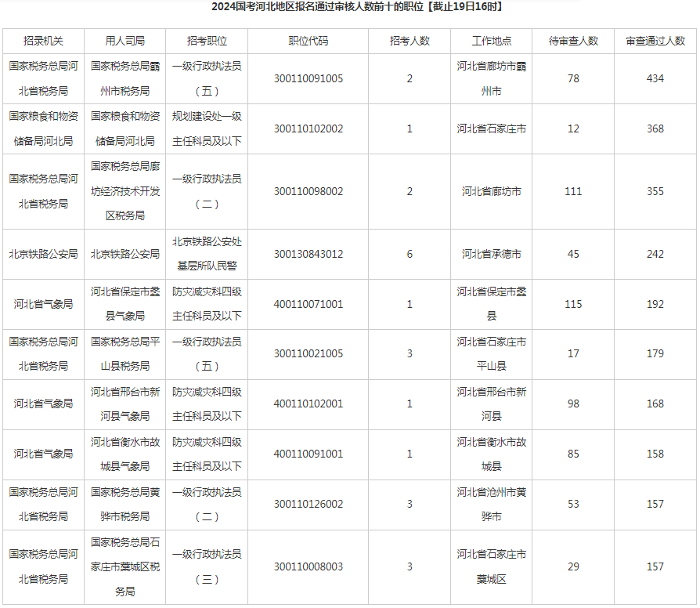700x608 pixels.
Task: Click the 河北省保定市蠡县气象局 cell
Action: pos(125,304)
